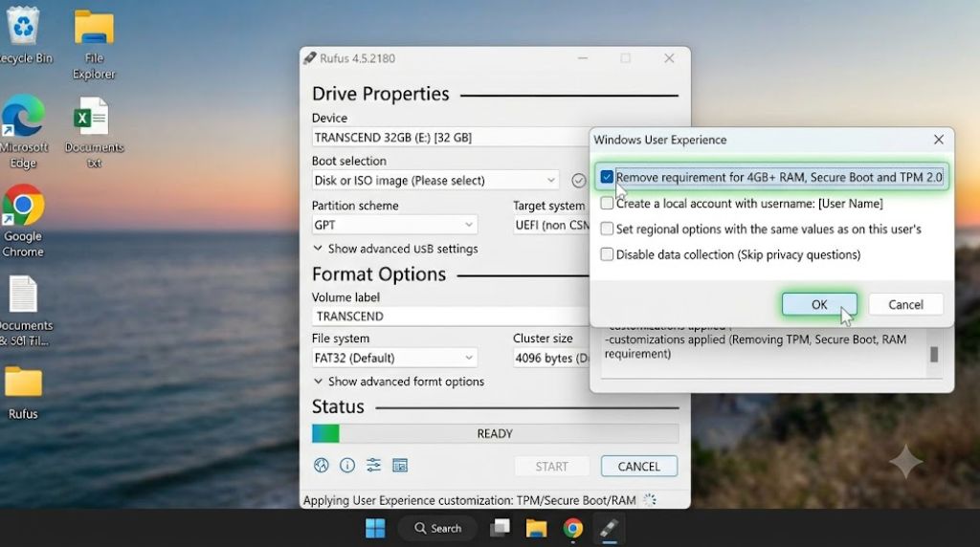Show the Rufus log icon
This screenshot has height=547, width=980.
[400, 465]
